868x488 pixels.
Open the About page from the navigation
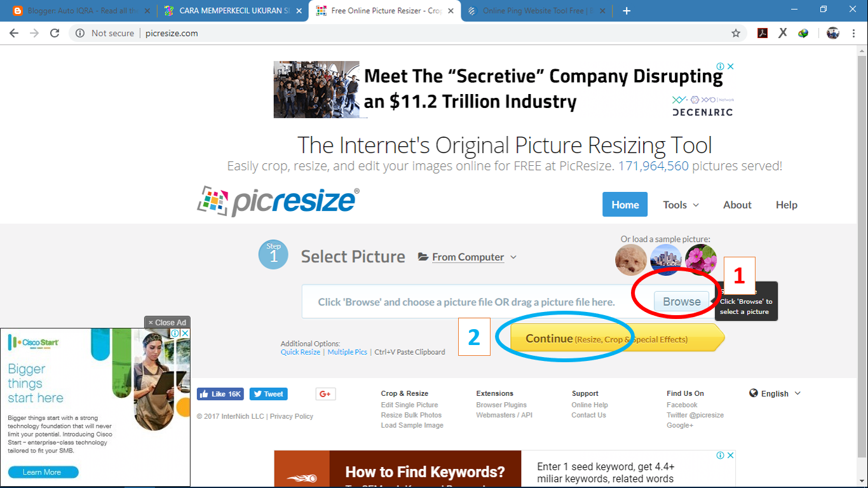(737, 205)
